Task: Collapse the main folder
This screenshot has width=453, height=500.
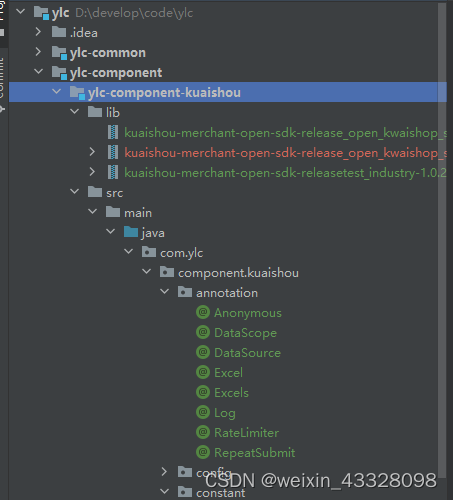Action: tap(93, 212)
